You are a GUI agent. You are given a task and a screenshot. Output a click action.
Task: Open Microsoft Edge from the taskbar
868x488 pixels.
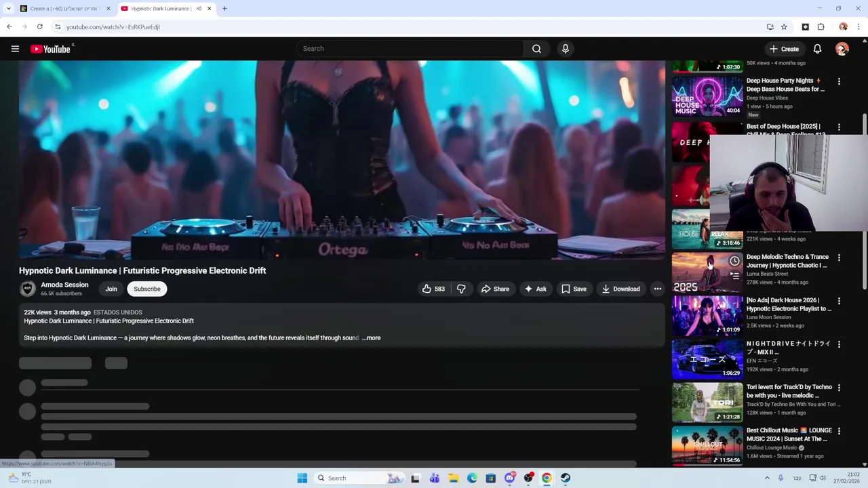[472, 478]
